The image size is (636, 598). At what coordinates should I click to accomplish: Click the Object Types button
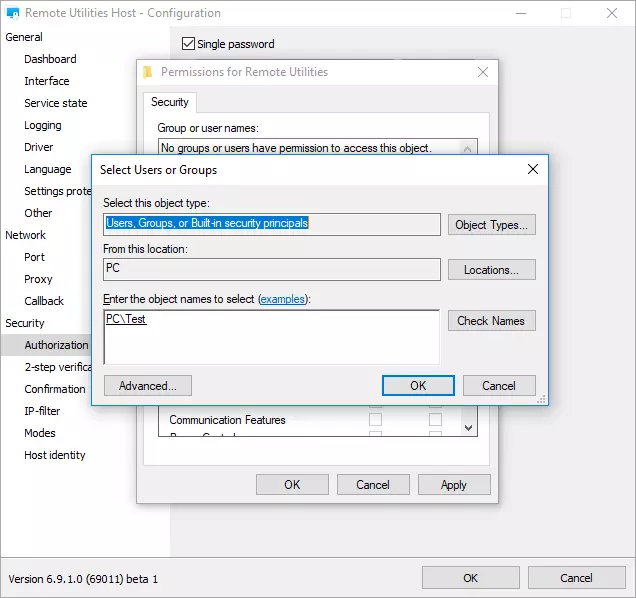pos(491,225)
